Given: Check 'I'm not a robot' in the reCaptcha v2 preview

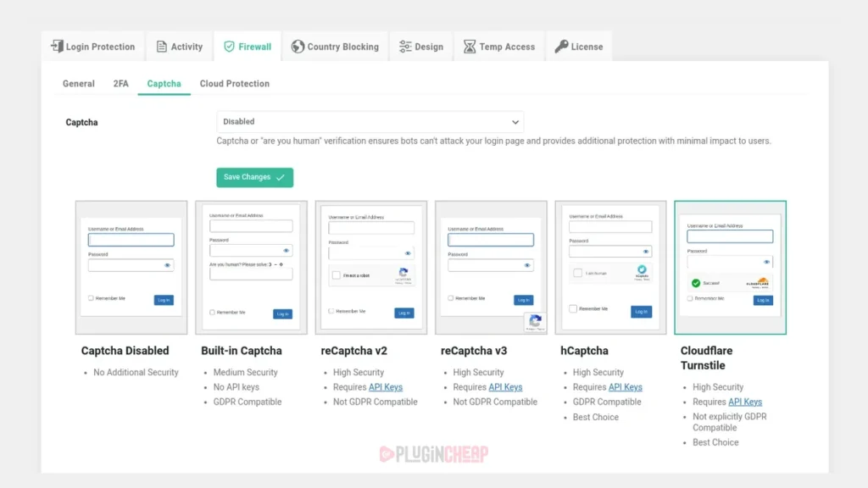Looking at the screenshot, I should [335, 274].
